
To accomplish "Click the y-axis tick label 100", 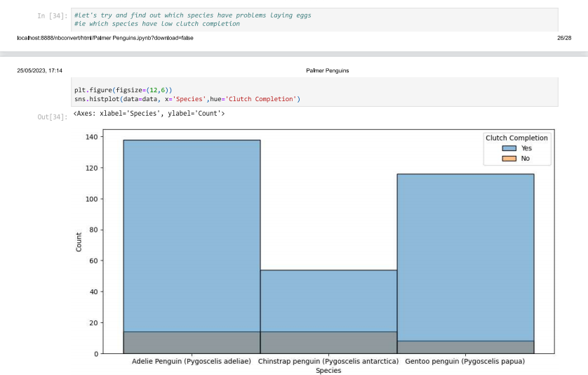I will pos(92,199).
